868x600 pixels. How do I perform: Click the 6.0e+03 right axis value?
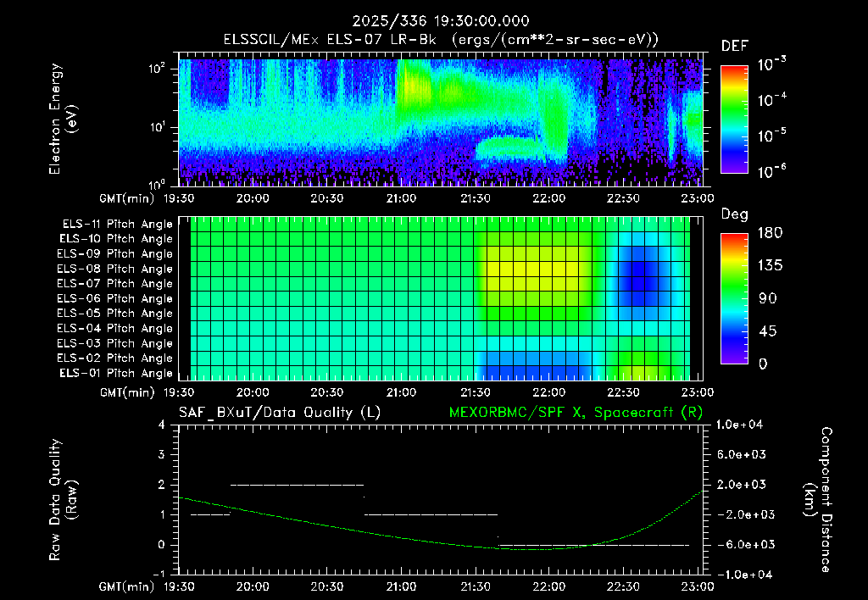tap(741, 454)
